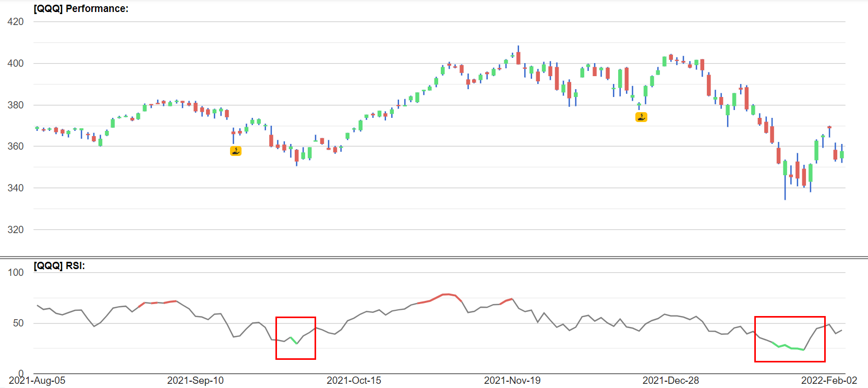868x388 pixels.
Task: Click the 420 price axis label
Action: point(16,22)
